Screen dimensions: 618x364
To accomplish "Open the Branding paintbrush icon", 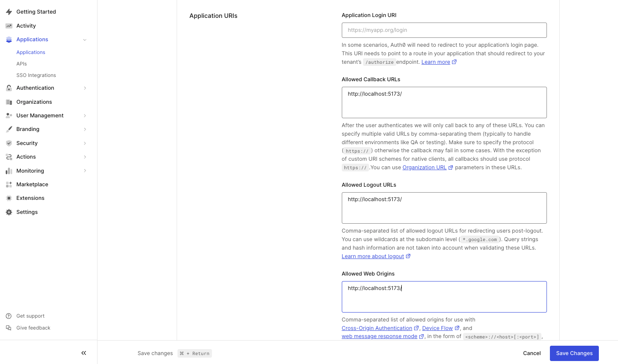I will [x=8, y=129].
